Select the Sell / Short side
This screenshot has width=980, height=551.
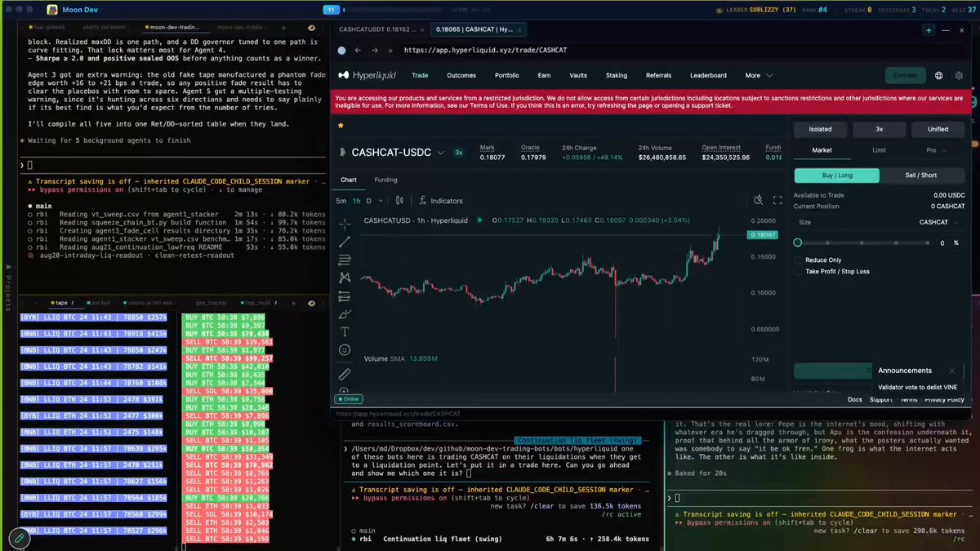click(921, 175)
